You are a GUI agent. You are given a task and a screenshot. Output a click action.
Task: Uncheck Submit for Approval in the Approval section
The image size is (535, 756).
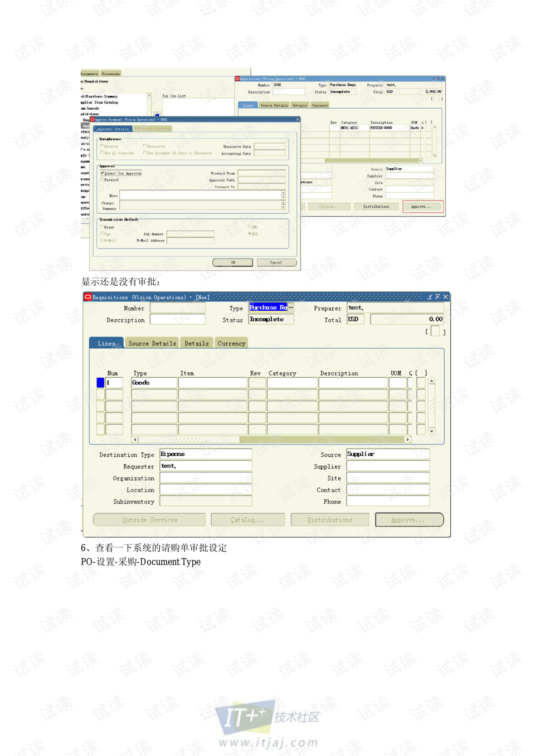102,173
